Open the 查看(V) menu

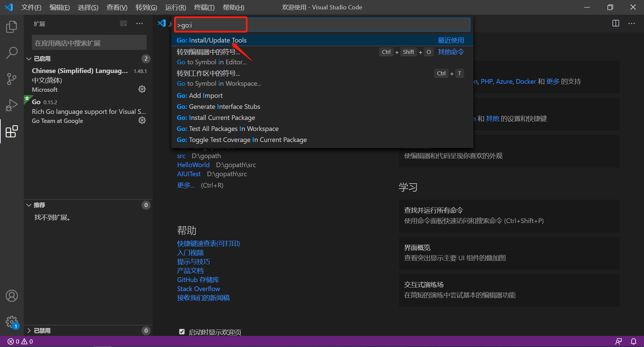117,7
